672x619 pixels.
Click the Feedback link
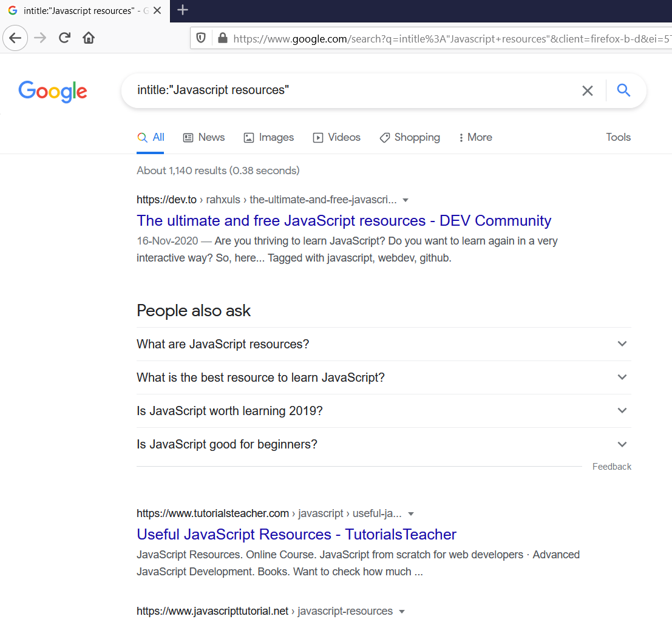pos(611,466)
